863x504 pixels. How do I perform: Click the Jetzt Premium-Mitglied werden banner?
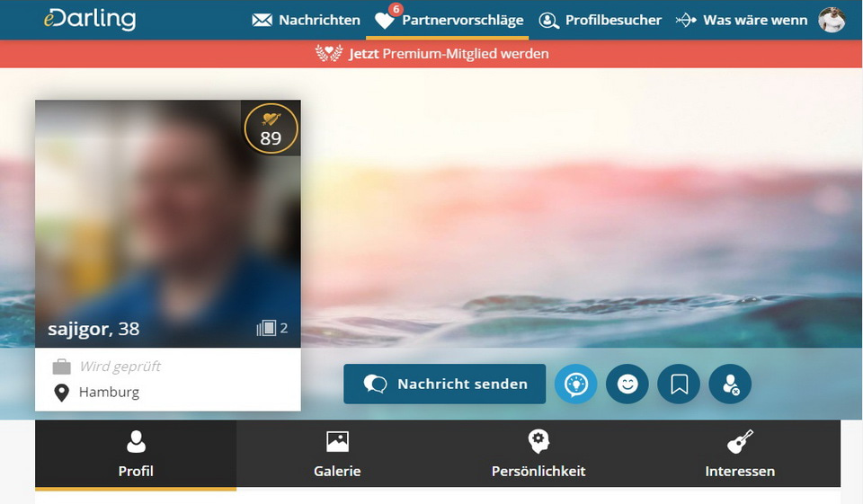(x=431, y=54)
